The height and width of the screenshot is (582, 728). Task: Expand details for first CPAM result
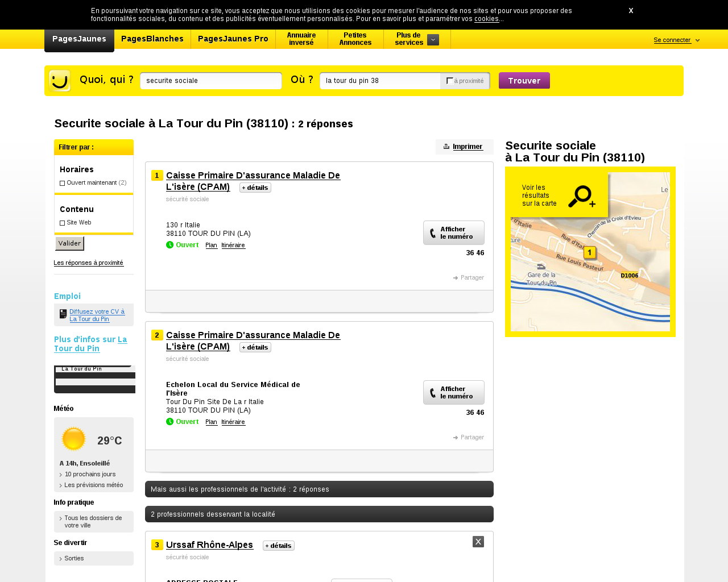(255, 188)
